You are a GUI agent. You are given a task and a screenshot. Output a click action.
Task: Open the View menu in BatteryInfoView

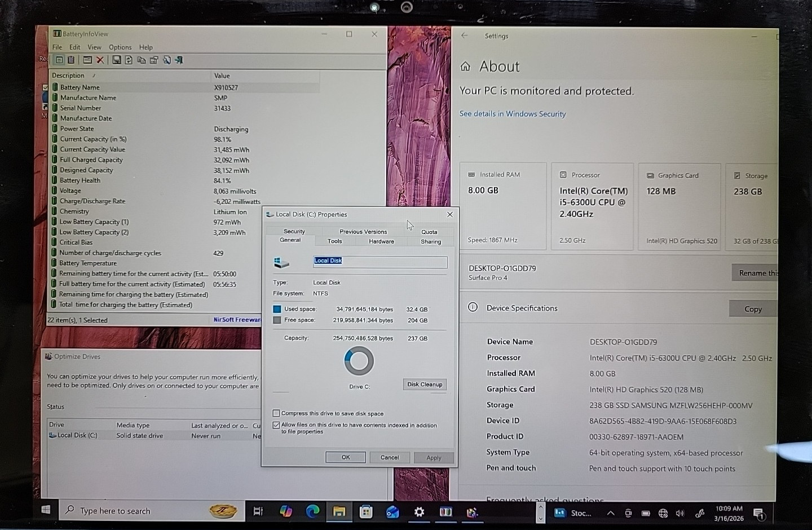[x=94, y=47]
